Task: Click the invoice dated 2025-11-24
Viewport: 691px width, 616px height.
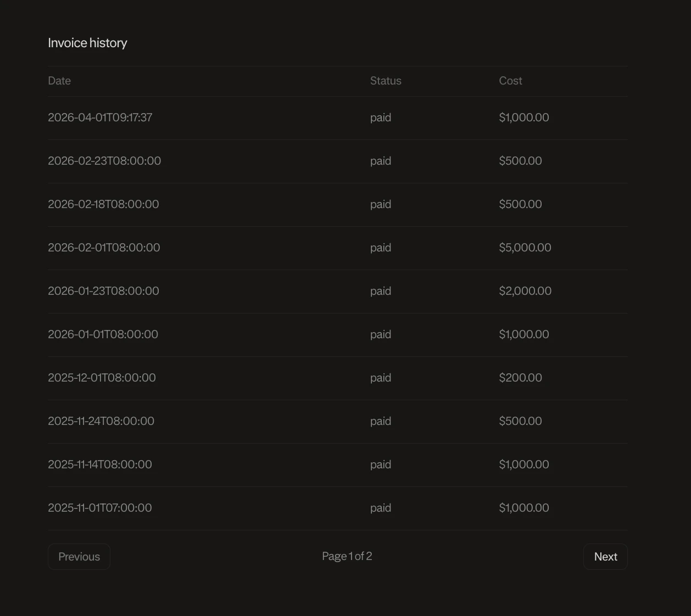Action: pos(101,421)
